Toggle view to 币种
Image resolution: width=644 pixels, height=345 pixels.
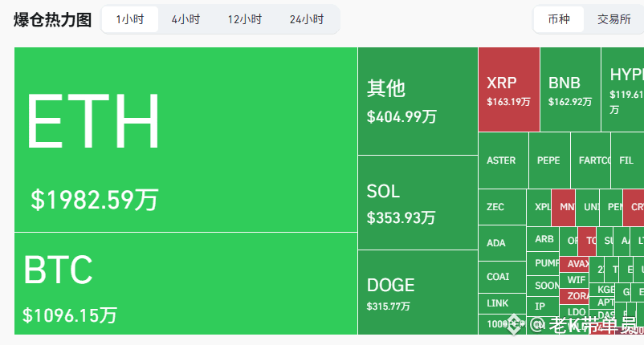click(x=559, y=19)
